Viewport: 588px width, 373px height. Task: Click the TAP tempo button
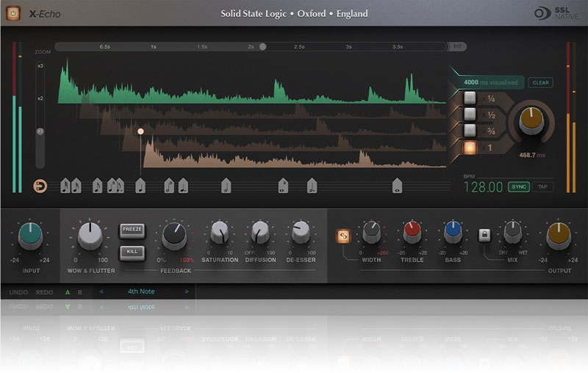point(542,187)
